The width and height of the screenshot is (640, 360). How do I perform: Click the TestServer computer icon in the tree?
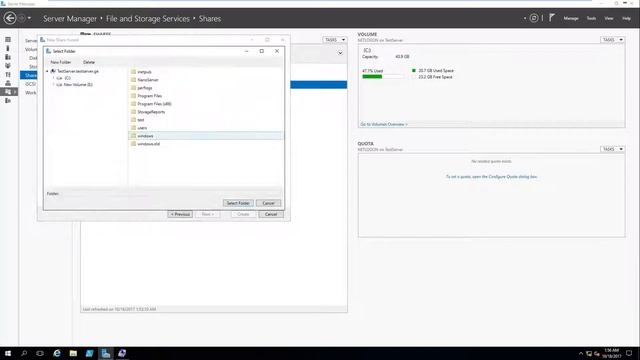[53, 71]
